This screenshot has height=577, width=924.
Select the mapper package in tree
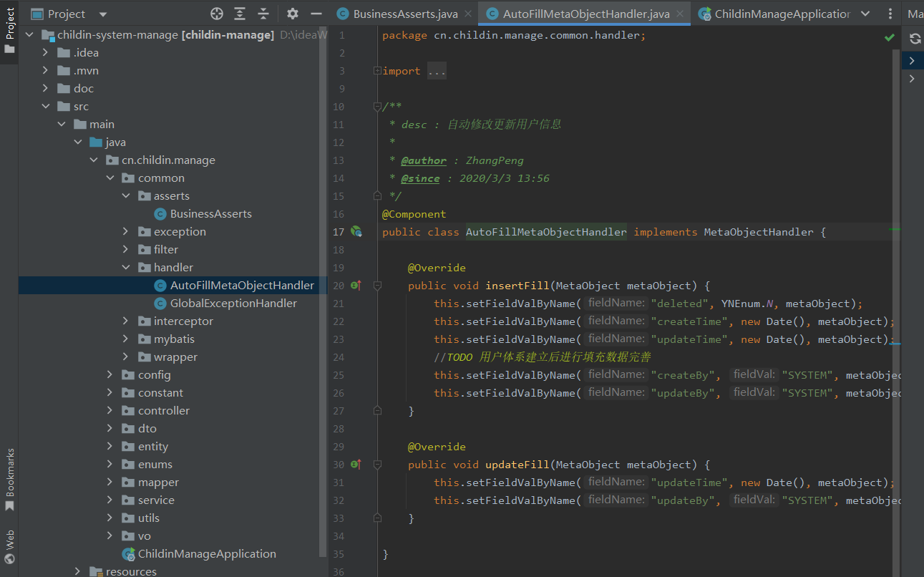click(158, 483)
